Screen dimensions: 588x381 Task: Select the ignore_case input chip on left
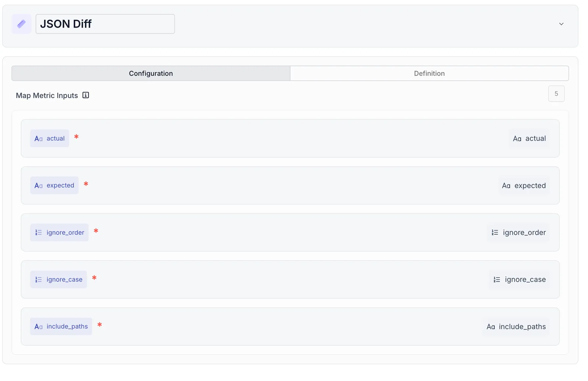58,279
